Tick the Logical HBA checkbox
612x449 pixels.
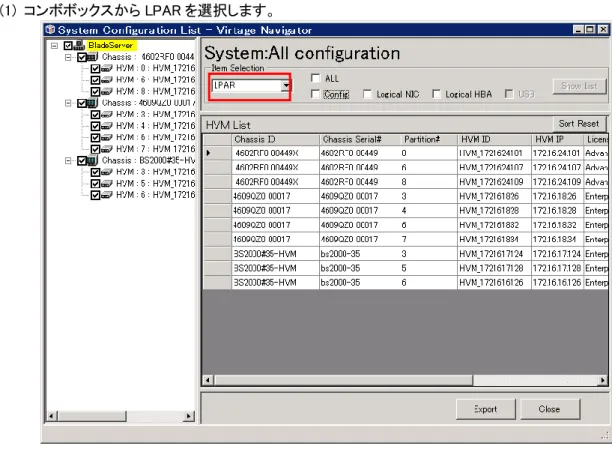click(436, 94)
